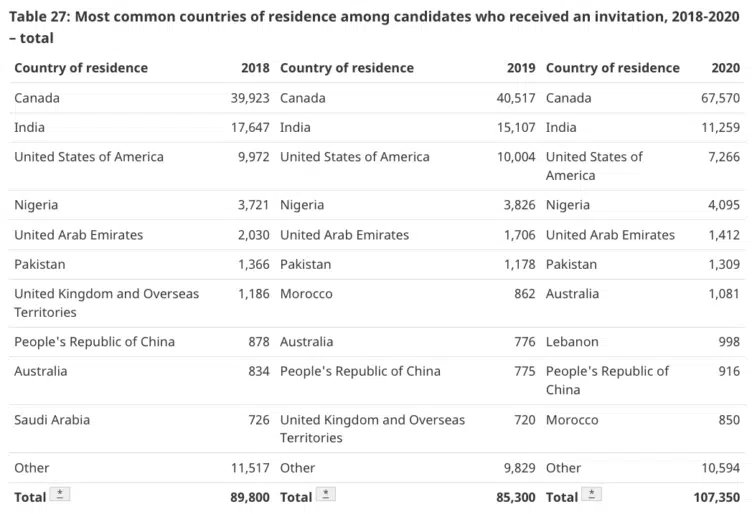Select Nigeria 4,095 value in 2020
The image size is (752, 514).
coord(724,205)
